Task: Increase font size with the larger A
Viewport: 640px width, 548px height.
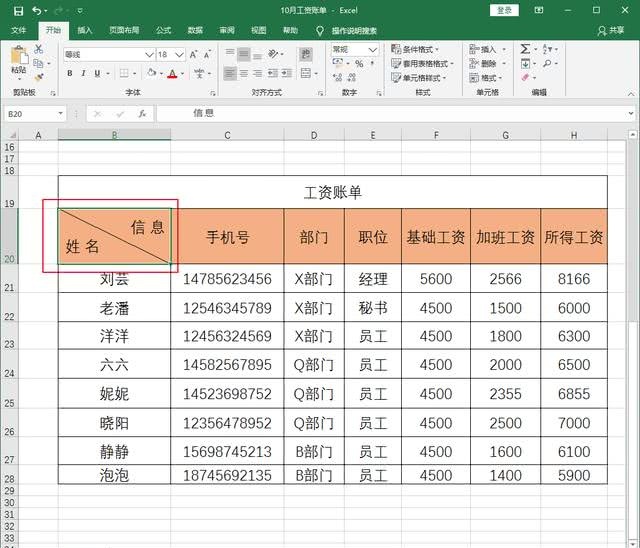Action: click(193, 54)
